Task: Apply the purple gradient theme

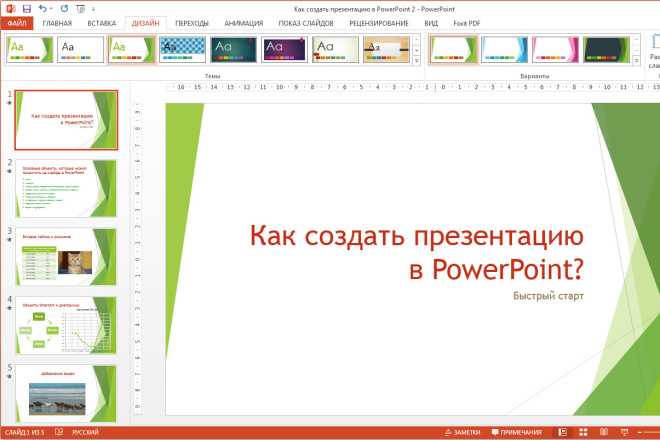Action: tap(284, 49)
